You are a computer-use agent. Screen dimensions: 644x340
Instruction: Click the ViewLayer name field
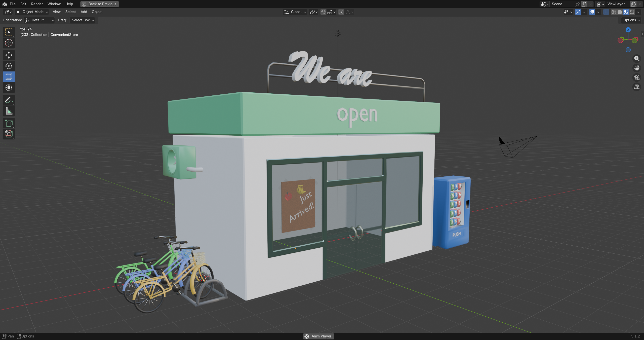coord(618,4)
